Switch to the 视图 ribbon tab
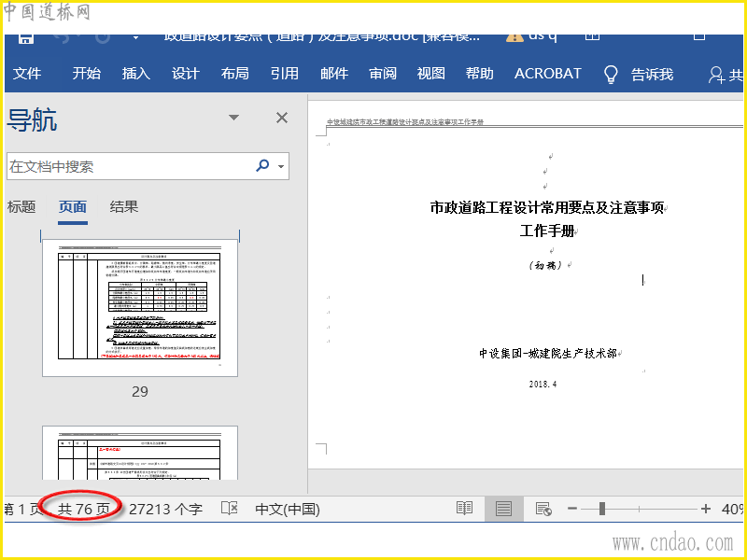 tap(431, 74)
